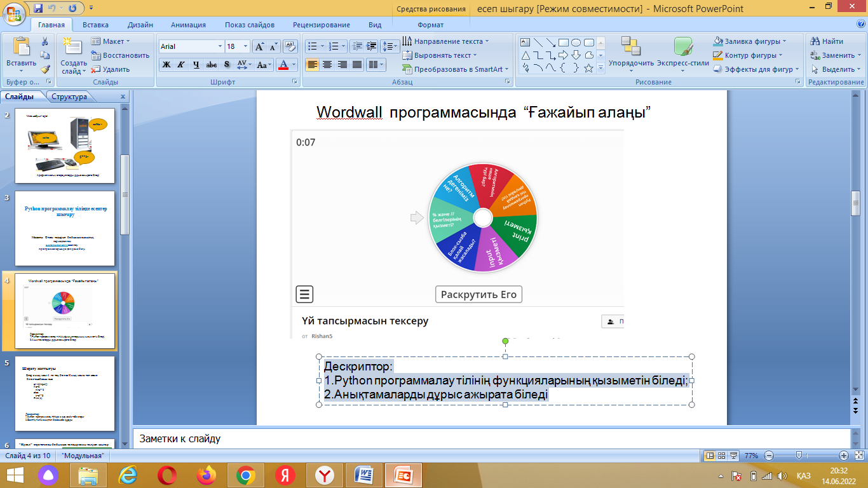Align text to the left
Image resolution: width=868 pixels, height=488 pixels.
pyautogui.click(x=312, y=64)
